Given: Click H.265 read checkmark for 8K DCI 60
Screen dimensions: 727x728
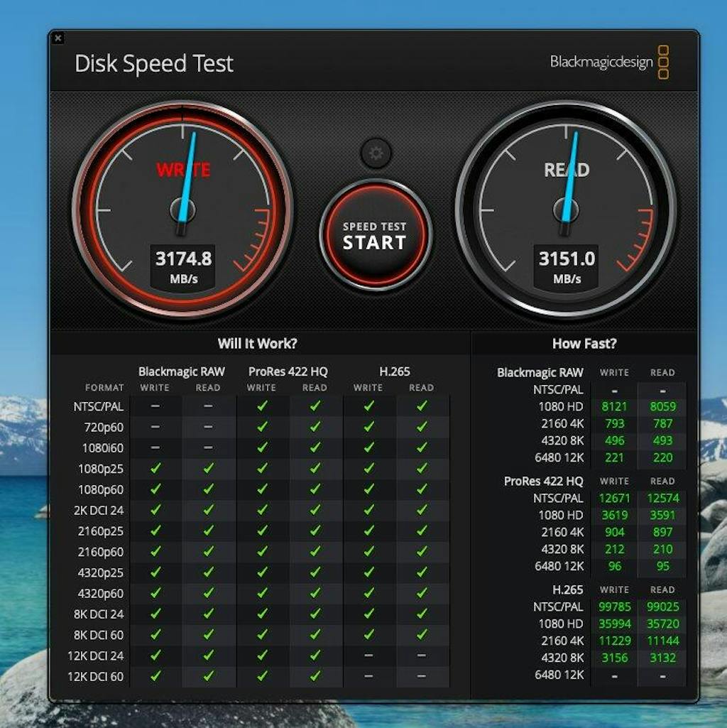Looking at the screenshot, I should (x=422, y=635).
